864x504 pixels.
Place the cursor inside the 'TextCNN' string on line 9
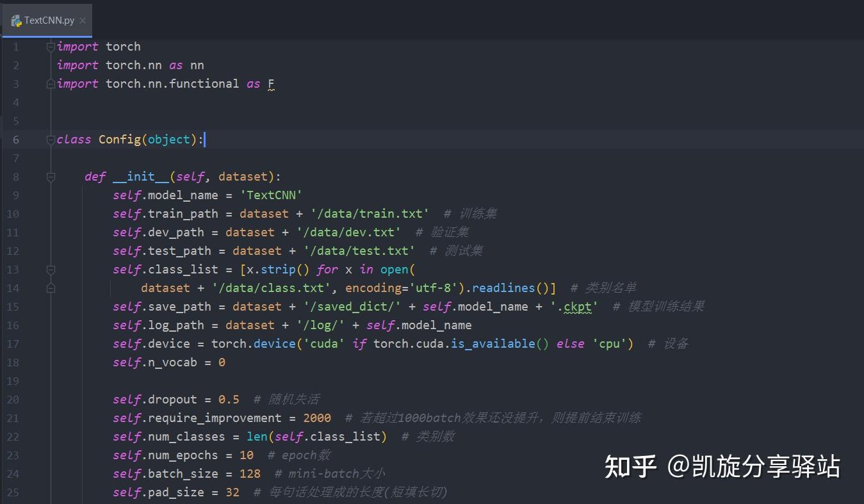coord(271,195)
